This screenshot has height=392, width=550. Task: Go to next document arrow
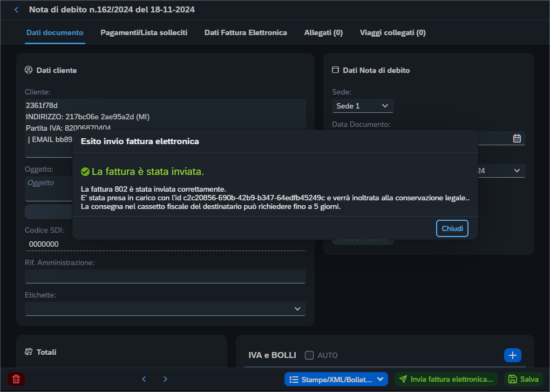pyautogui.click(x=165, y=379)
